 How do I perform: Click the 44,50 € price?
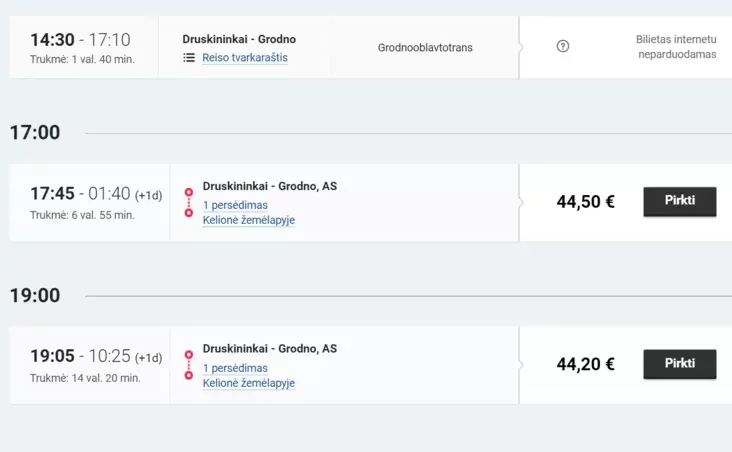click(585, 202)
